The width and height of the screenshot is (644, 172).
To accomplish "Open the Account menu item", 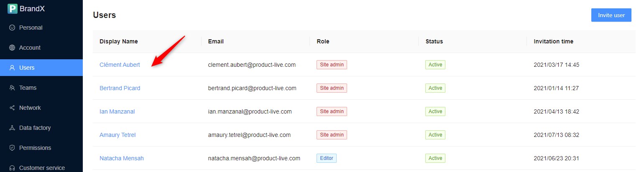I will tap(30, 48).
